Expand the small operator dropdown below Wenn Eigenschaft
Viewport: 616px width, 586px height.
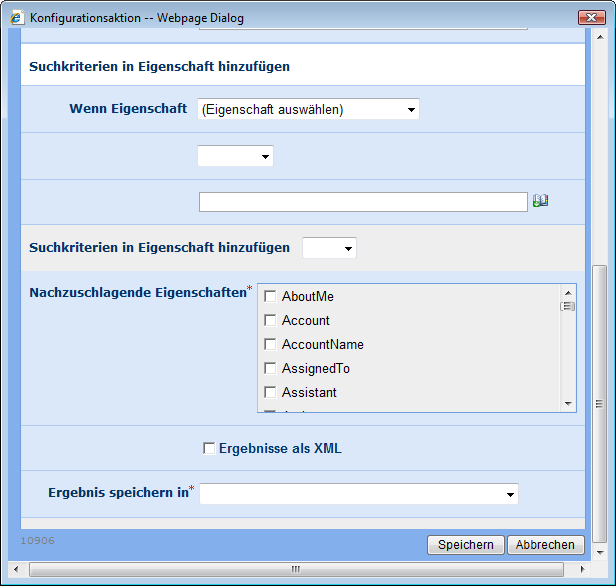click(236, 156)
